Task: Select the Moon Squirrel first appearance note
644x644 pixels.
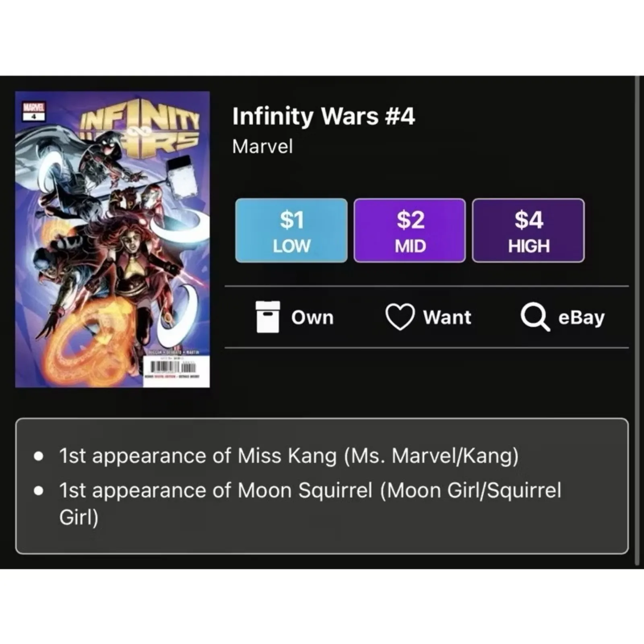Action: [x=310, y=490]
